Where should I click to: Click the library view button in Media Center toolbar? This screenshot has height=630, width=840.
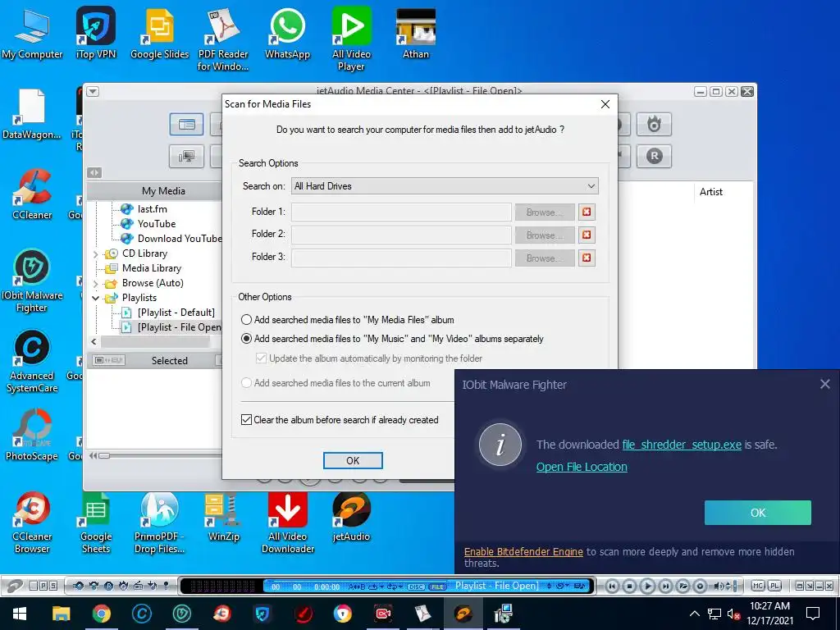pos(186,125)
